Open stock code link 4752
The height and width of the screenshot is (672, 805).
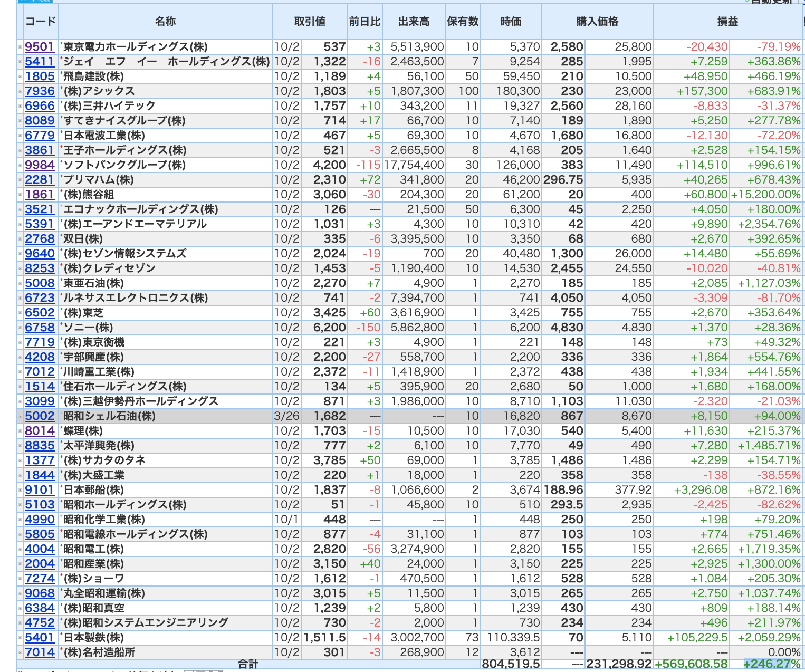tap(40, 623)
